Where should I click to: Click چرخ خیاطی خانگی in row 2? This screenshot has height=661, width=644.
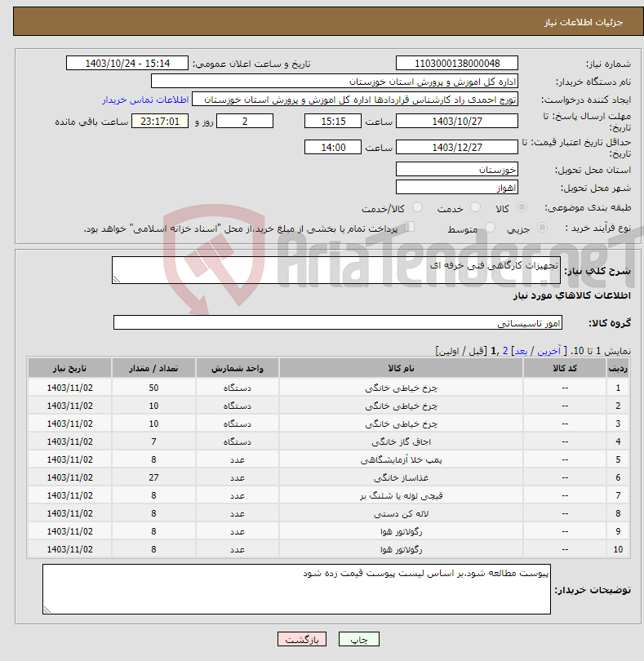401,406
